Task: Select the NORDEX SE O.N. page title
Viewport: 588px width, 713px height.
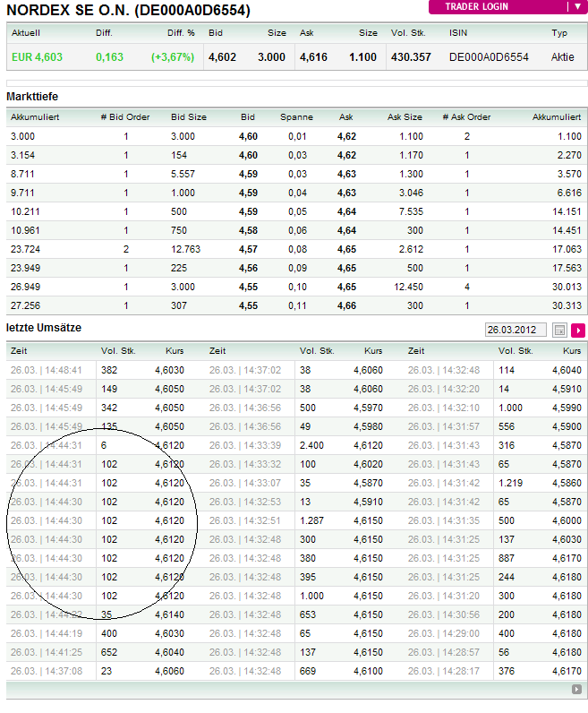Action: 128,10
